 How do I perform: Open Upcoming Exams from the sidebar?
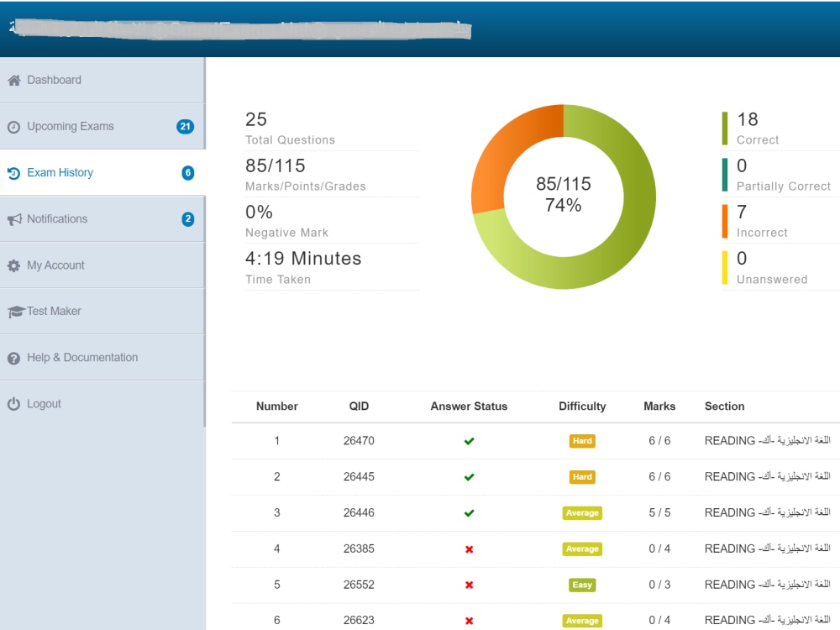(102, 127)
